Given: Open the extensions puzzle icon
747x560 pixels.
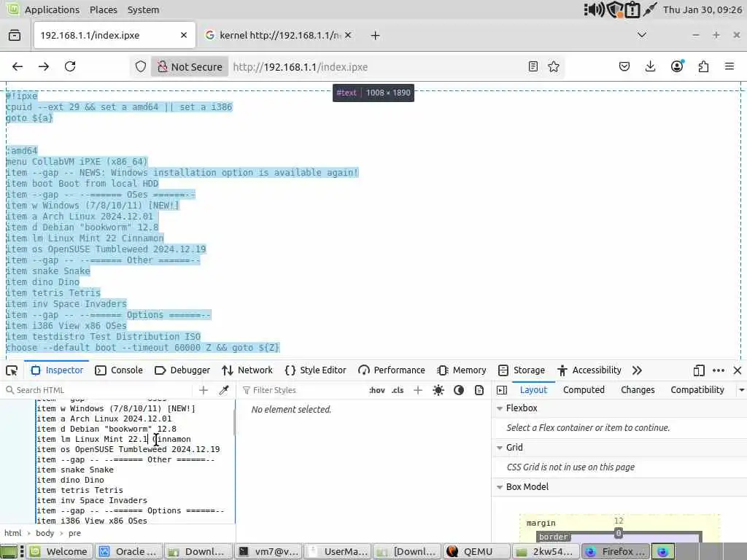Looking at the screenshot, I should [703, 66].
